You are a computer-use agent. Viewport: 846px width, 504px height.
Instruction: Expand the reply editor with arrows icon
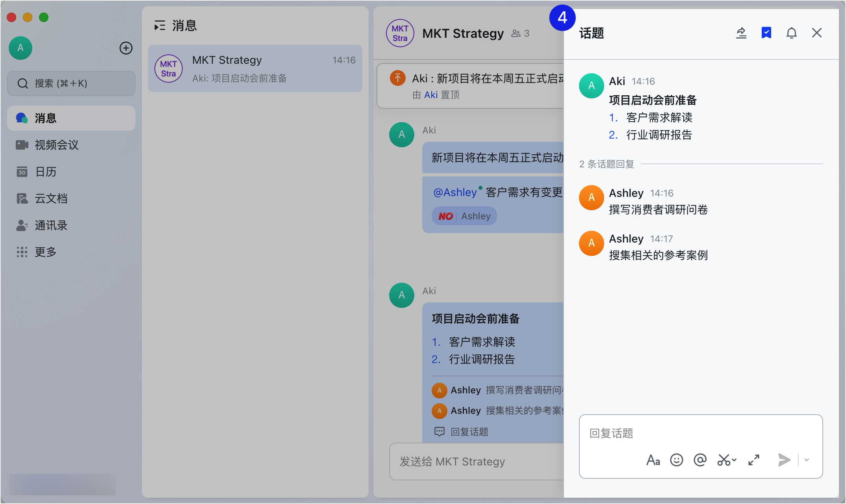[x=753, y=460]
